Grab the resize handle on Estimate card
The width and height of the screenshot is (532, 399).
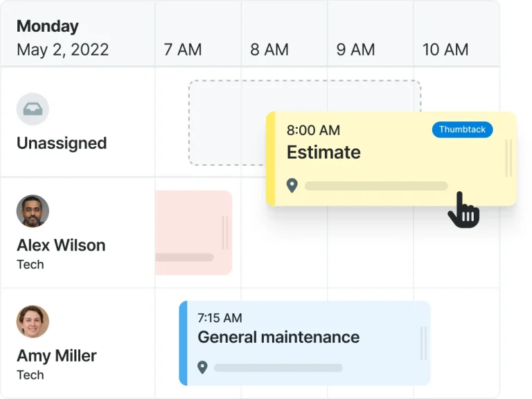click(509, 158)
